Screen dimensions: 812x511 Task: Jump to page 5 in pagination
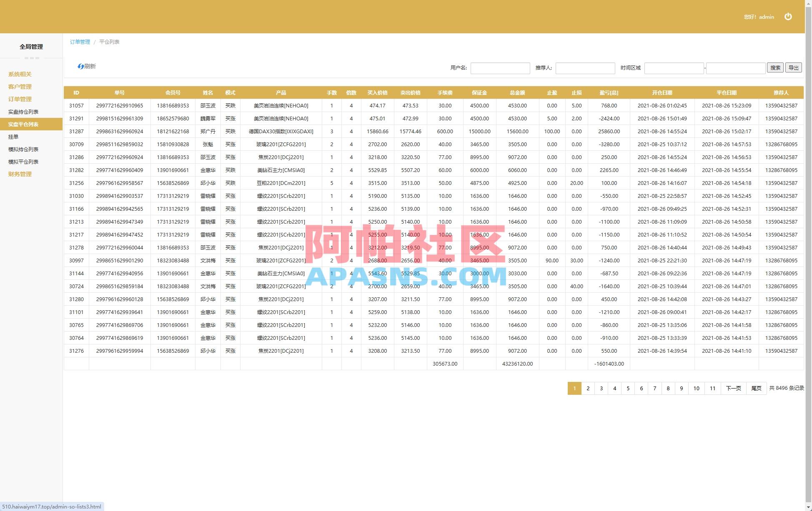click(x=628, y=388)
